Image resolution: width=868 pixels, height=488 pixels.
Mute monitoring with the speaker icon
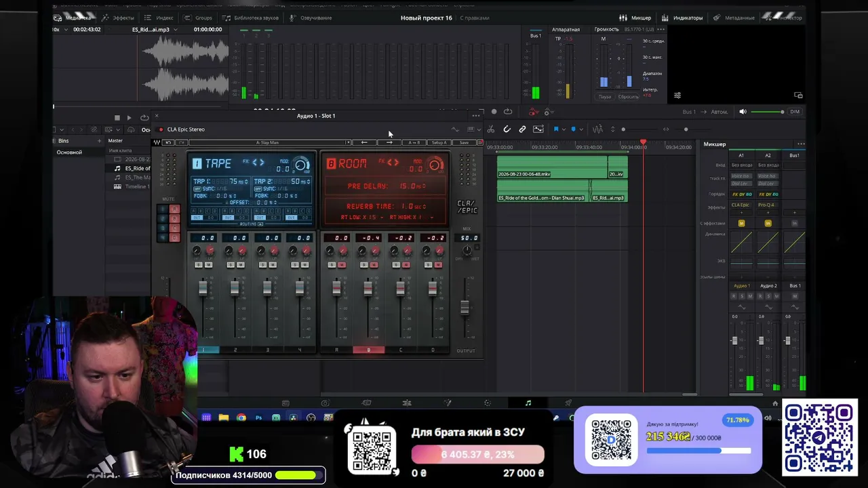pyautogui.click(x=743, y=112)
